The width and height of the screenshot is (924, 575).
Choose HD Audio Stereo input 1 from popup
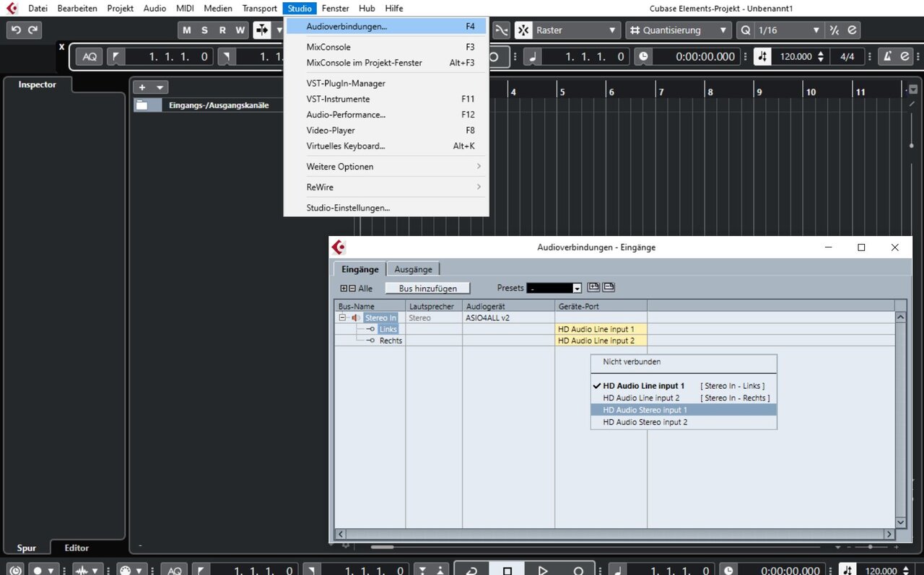684,410
